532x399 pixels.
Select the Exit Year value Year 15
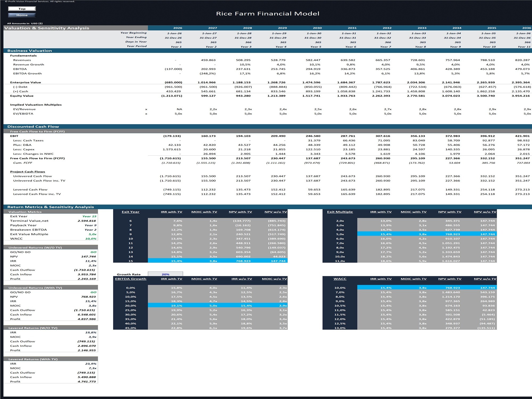(89, 216)
